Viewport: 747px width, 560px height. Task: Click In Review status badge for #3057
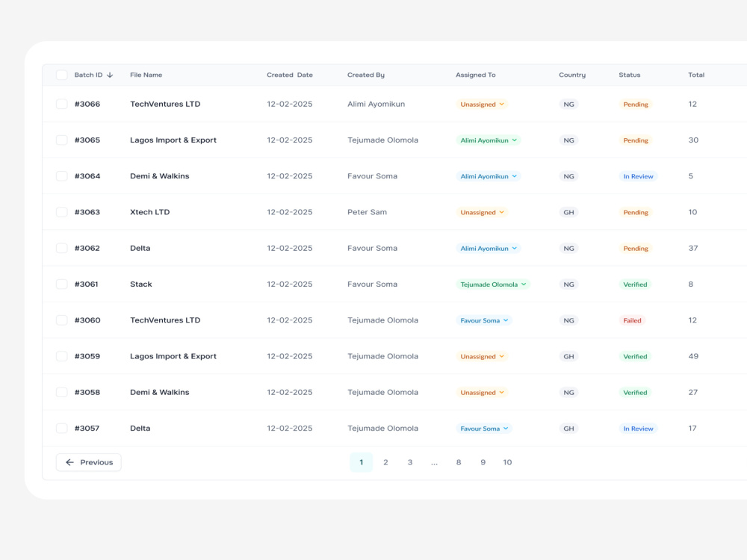(639, 429)
